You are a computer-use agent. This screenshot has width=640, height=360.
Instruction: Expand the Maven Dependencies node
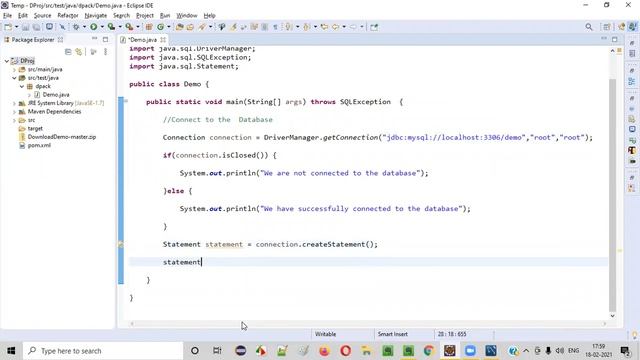click(14, 112)
